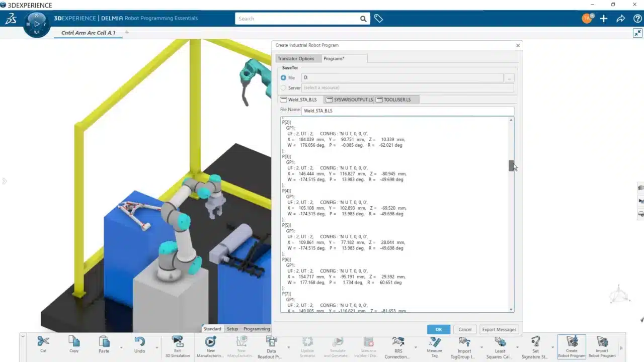
Task: Select the Create Robot Program tool
Action: [x=571, y=347]
